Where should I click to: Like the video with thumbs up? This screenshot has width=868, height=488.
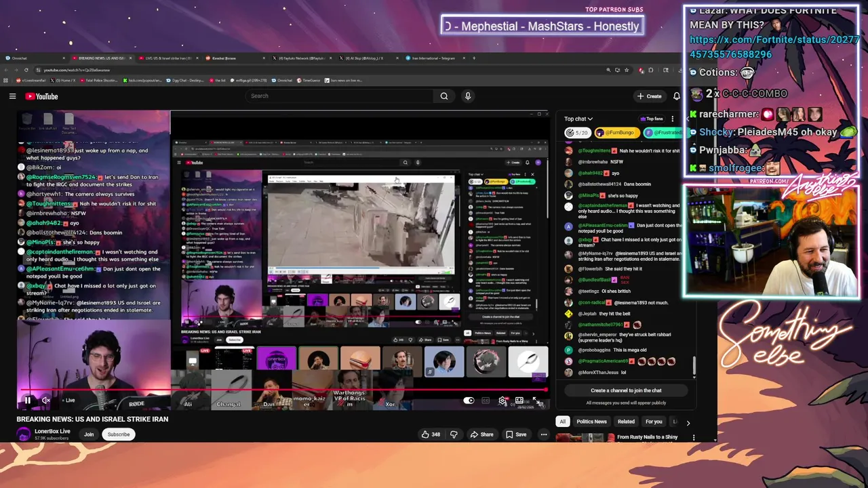click(431, 434)
